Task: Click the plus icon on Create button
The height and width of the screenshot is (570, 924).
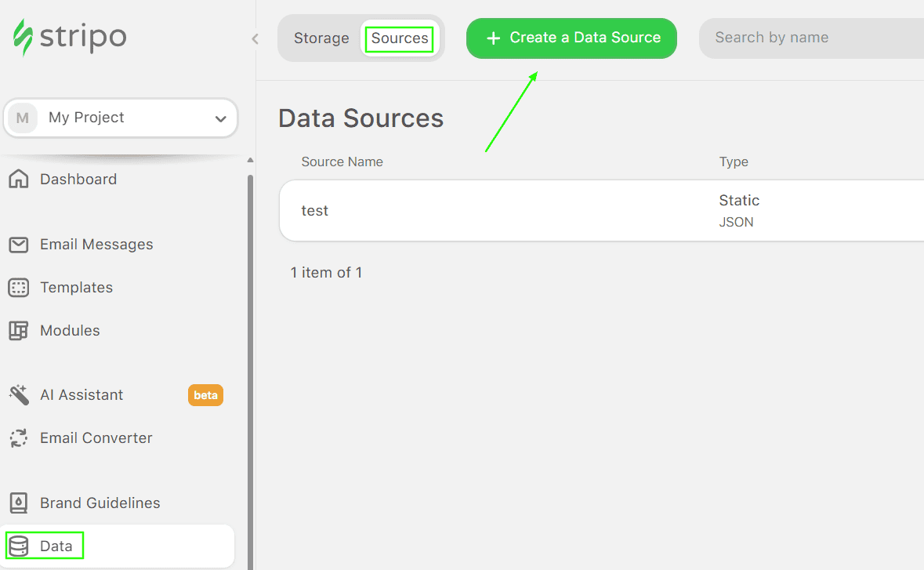Action: (x=493, y=38)
